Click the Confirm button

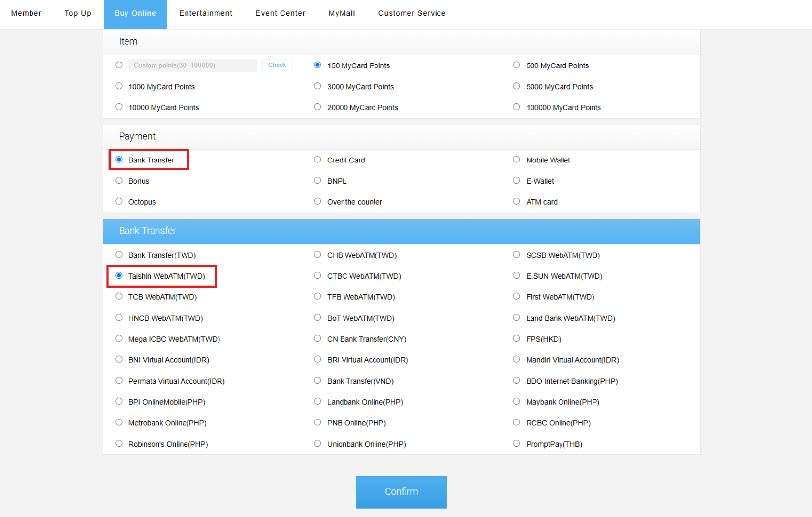[x=402, y=492]
